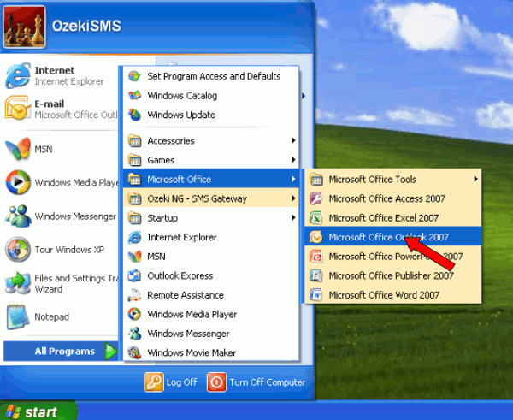The width and height of the screenshot is (513, 420).
Task: Click the Windows Messenger icon in left column
Action: pos(18,216)
